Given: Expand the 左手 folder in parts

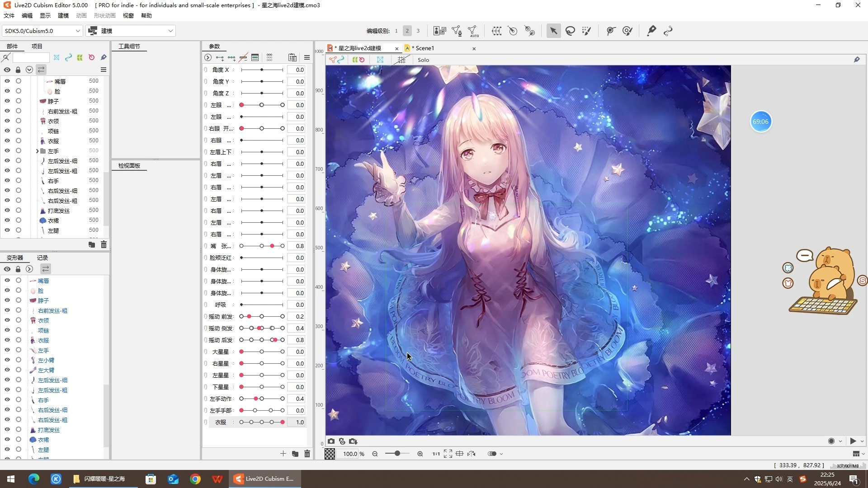Looking at the screenshot, I should [x=37, y=151].
